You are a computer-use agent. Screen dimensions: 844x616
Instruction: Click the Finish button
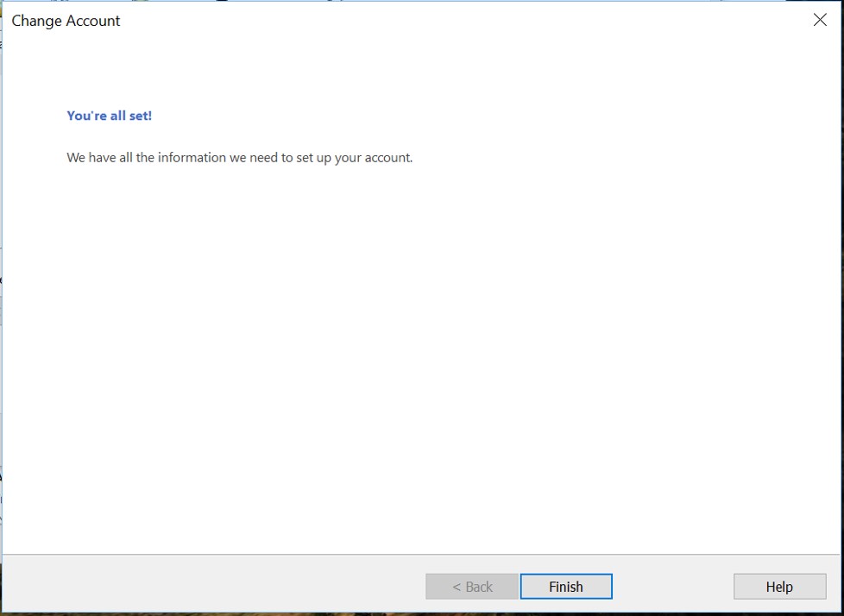click(x=566, y=587)
